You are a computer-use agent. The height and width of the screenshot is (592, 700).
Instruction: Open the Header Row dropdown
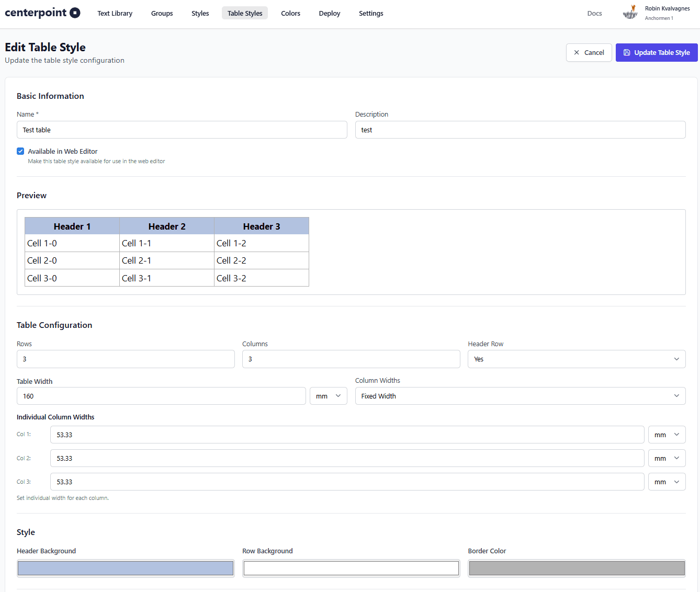[x=576, y=359]
